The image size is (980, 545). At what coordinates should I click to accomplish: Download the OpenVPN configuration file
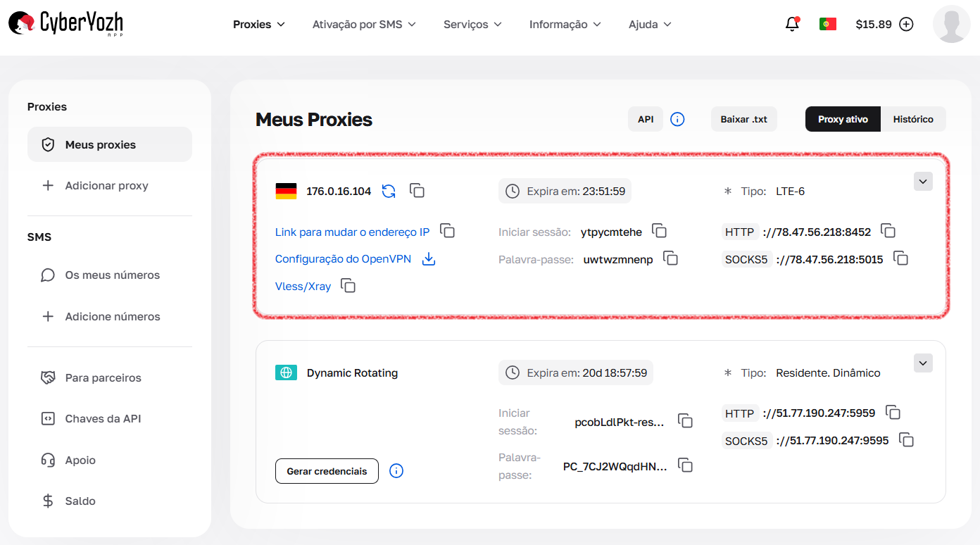(428, 258)
